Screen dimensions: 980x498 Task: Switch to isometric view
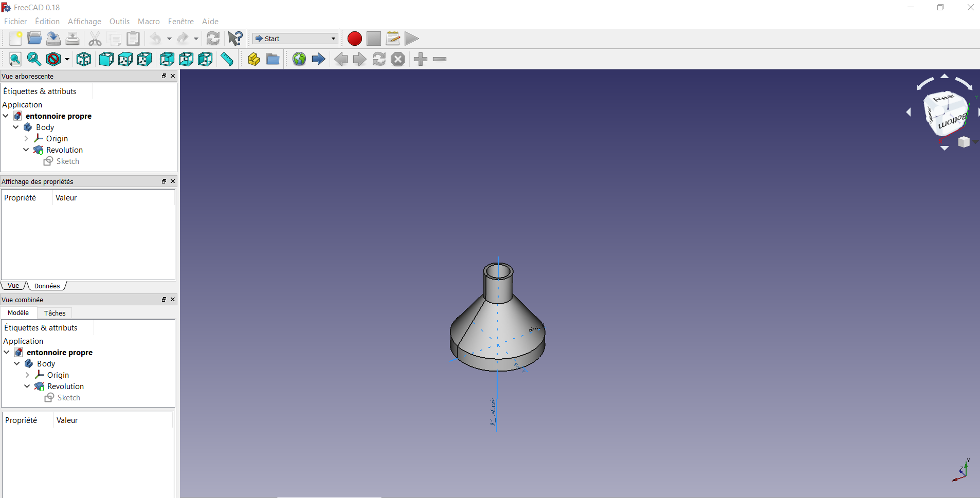[x=84, y=60]
